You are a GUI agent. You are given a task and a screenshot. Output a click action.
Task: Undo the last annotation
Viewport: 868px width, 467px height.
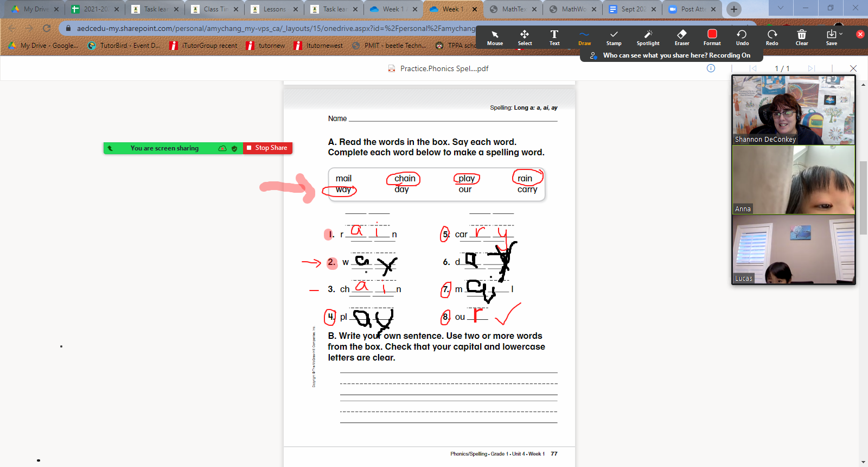tap(742, 37)
